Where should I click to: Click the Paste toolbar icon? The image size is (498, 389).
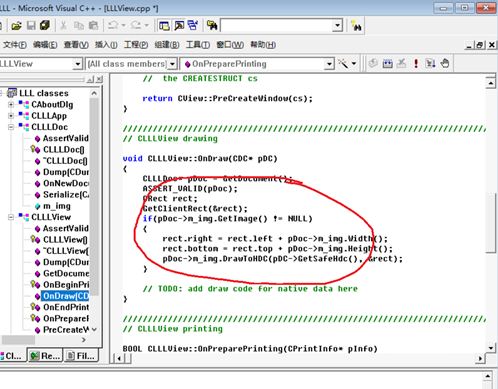pos(94,26)
